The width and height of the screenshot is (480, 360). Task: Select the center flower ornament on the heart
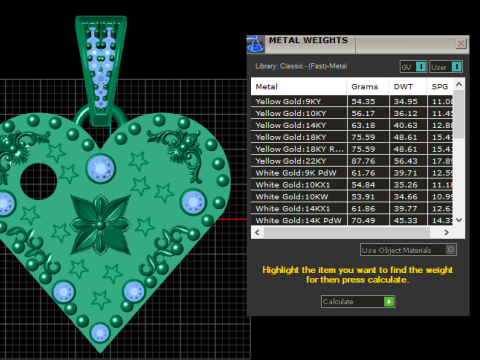(x=100, y=225)
